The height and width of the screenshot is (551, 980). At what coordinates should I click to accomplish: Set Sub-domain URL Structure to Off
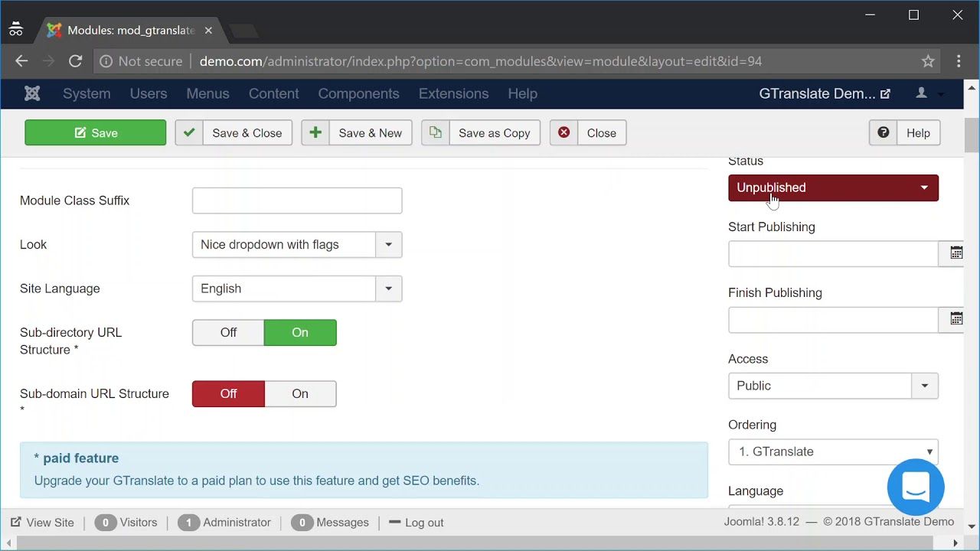tap(228, 393)
